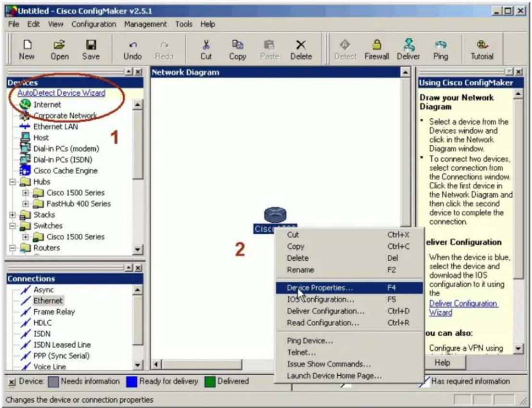Open the Management menu
532x408 pixels.
[x=146, y=24]
